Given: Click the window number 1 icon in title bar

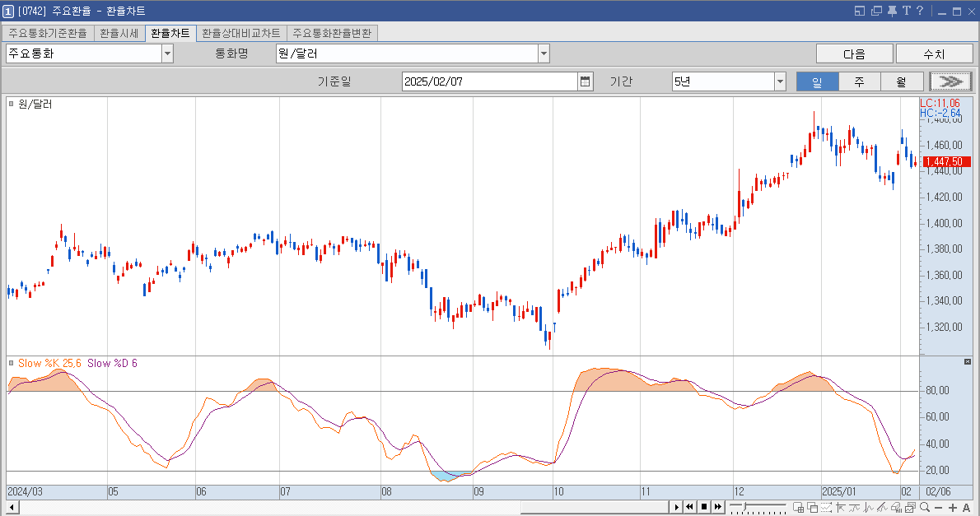Looking at the screenshot, I should 8,12.
